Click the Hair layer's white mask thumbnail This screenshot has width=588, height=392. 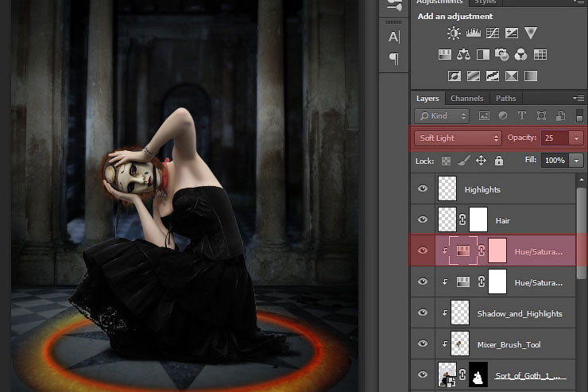pyautogui.click(x=478, y=219)
